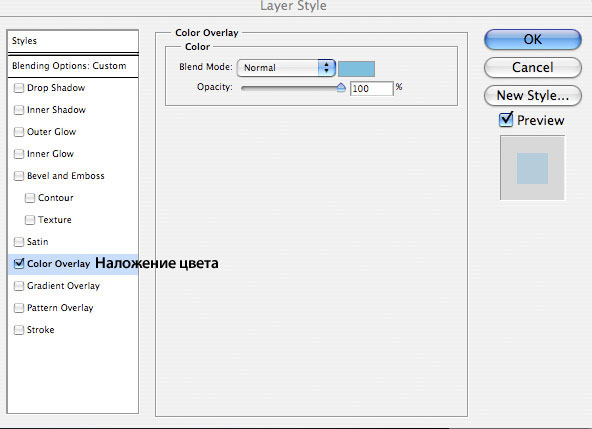The width and height of the screenshot is (592, 429).
Task: Enable the Drop Shadow checkbox
Action: [18, 88]
